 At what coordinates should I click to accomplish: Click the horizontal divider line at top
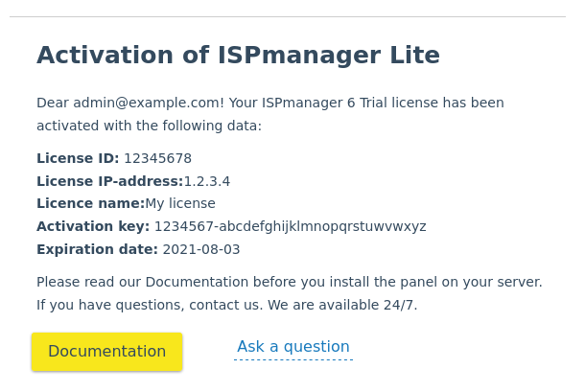(288, 17)
